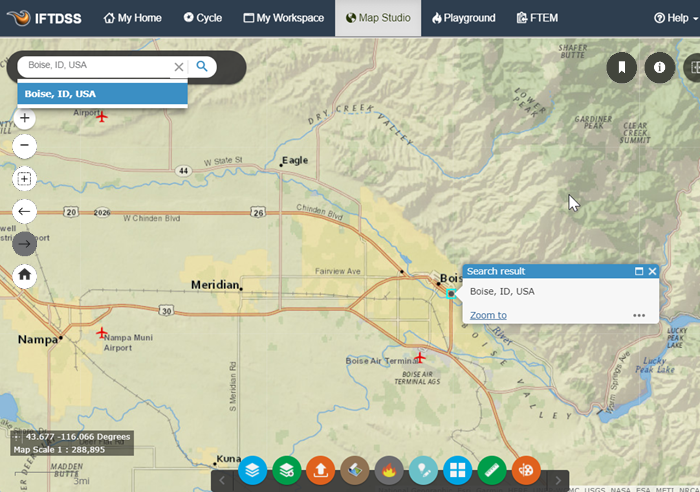Open the brown landscape map widget
This screenshot has width=700, height=492.
coord(355,470)
